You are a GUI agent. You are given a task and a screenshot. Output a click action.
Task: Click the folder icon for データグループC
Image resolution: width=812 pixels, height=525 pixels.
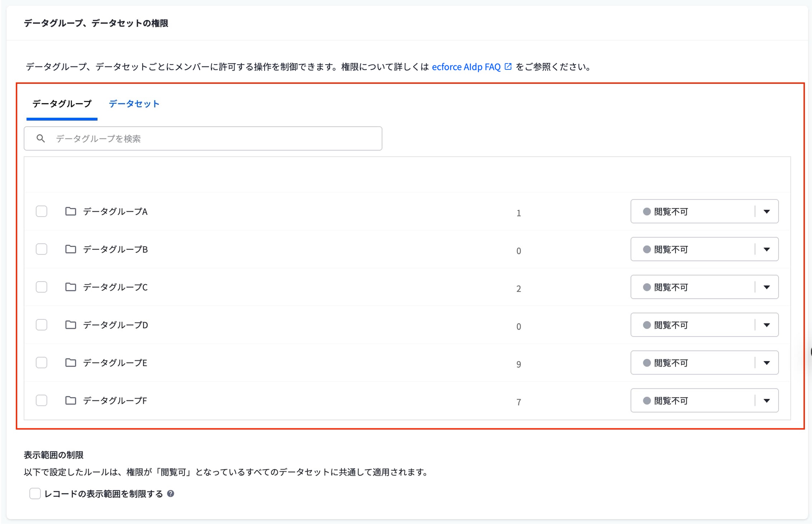(71, 287)
